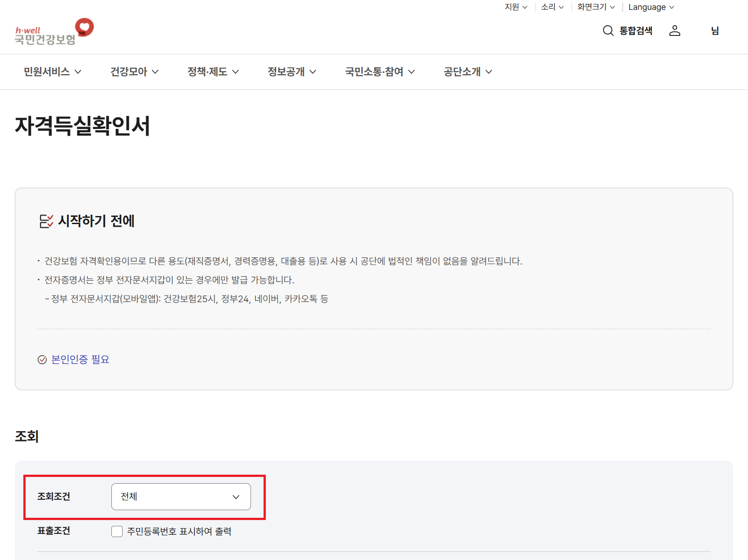Open the 민원서비스 menu
Viewport: 748px width, 560px height.
pyautogui.click(x=53, y=72)
